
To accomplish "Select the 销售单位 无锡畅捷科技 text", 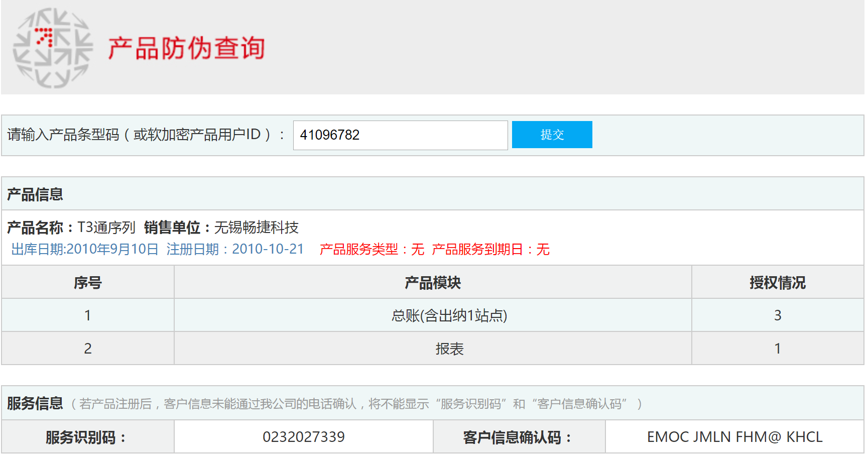I will 221,227.
